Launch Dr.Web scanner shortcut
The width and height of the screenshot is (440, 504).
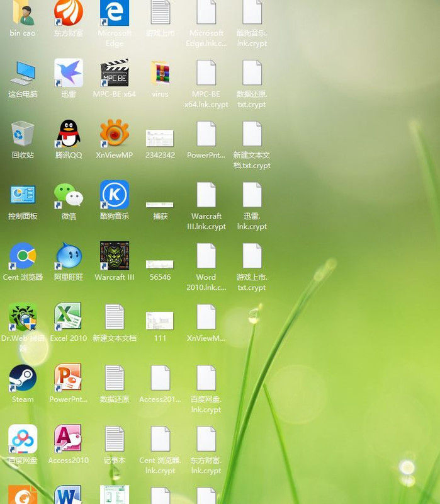tap(23, 317)
